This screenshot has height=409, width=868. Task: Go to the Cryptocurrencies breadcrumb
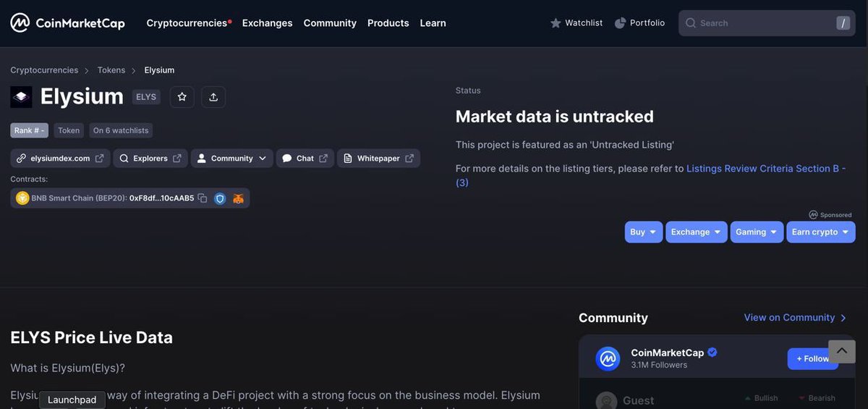tap(44, 70)
